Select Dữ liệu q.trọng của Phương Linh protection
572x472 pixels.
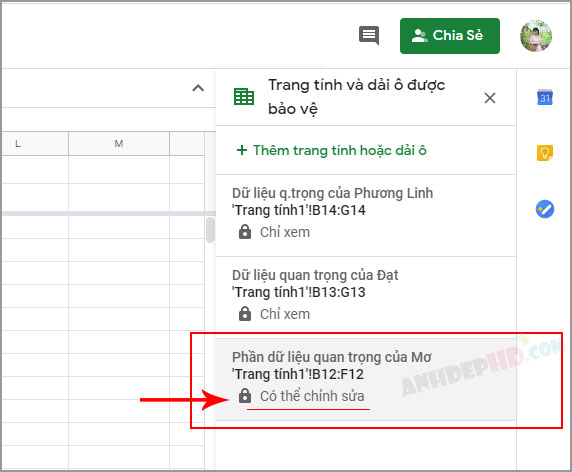pos(366,216)
